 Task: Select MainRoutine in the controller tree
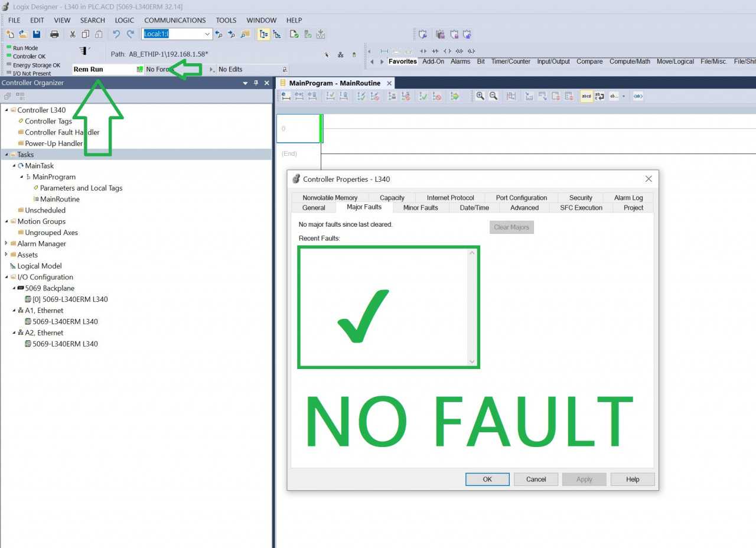click(x=60, y=199)
